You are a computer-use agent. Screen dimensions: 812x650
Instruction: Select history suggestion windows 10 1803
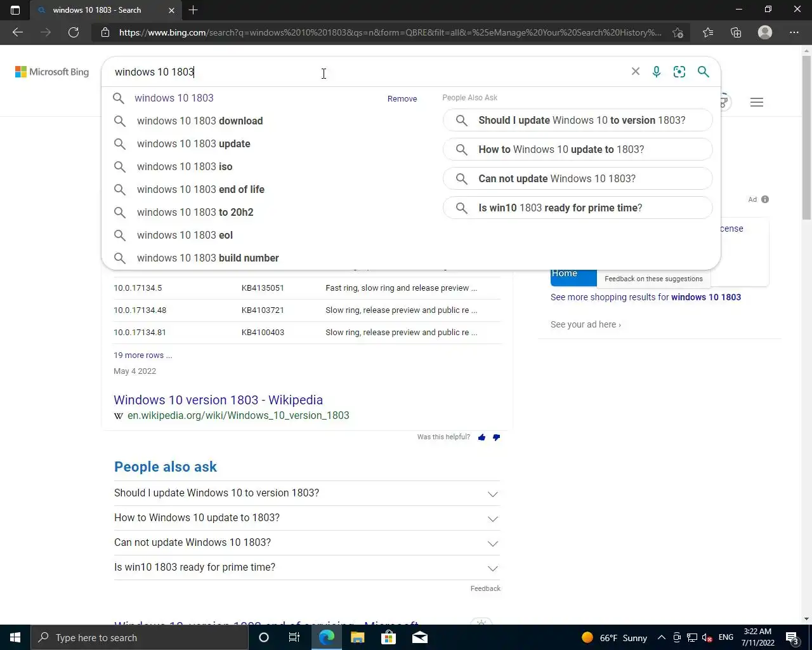(174, 98)
